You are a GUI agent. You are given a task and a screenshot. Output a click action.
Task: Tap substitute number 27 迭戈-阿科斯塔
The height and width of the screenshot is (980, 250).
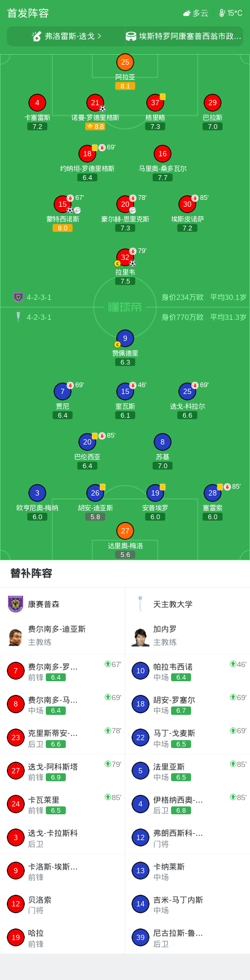coord(62,771)
